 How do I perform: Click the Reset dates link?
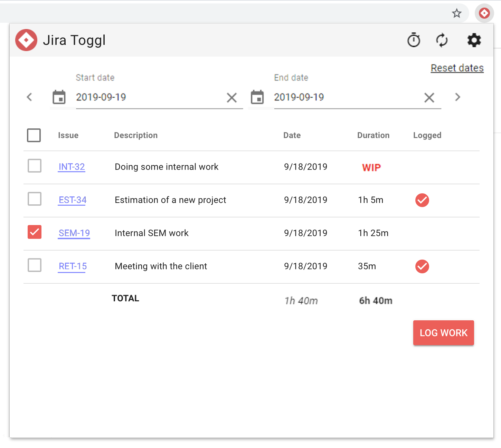click(x=457, y=68)
